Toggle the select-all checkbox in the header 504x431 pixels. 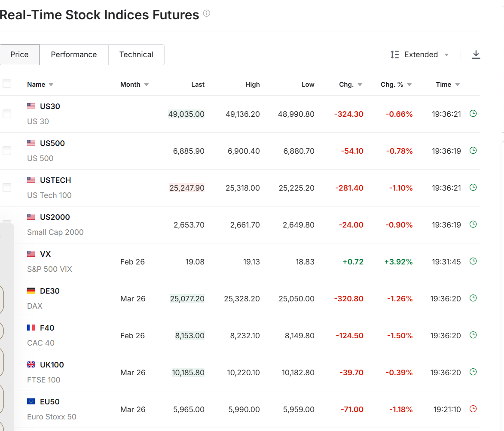[7, 84]
